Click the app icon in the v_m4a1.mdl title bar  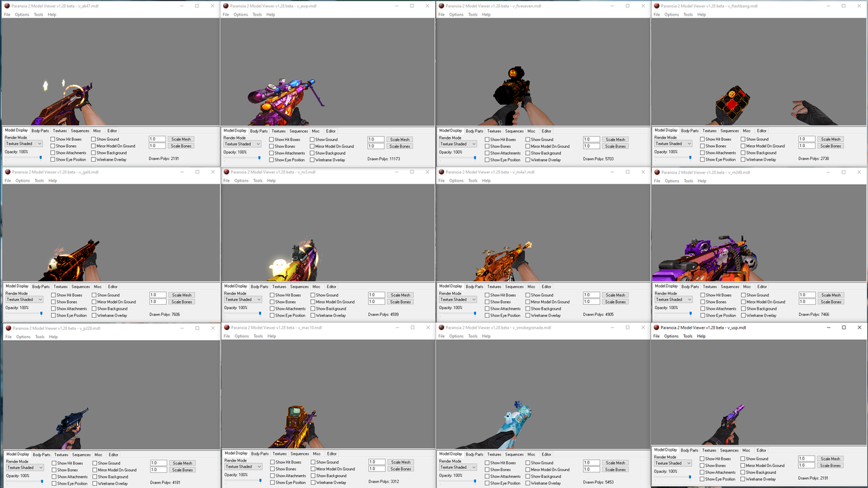[441, 172]
